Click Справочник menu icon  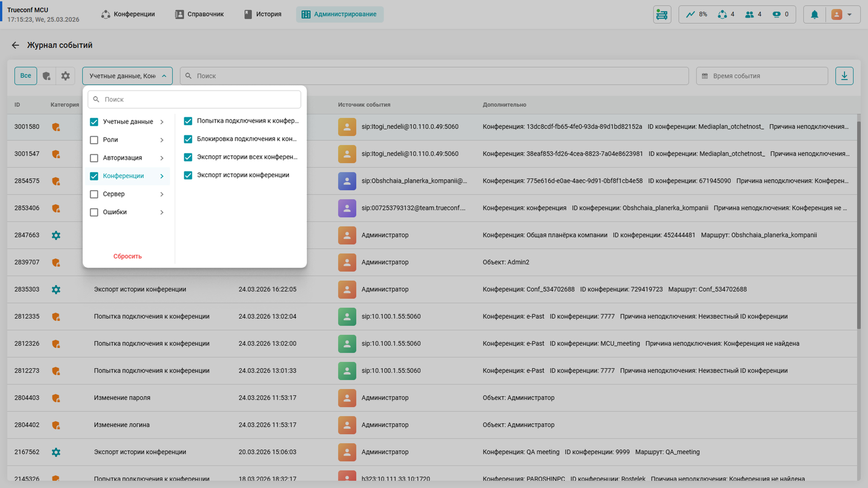point(179,14)
